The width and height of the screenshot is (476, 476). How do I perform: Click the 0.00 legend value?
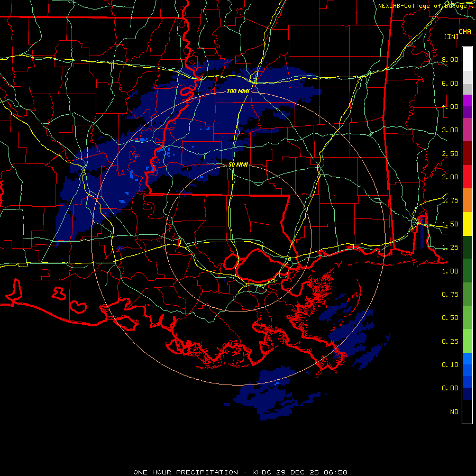[450, 388]
